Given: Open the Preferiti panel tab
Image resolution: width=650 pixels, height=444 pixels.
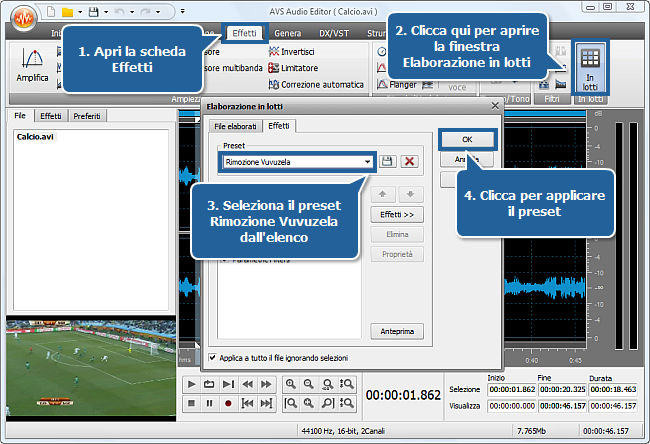Looking at the screenshot, I should point(84,116).
